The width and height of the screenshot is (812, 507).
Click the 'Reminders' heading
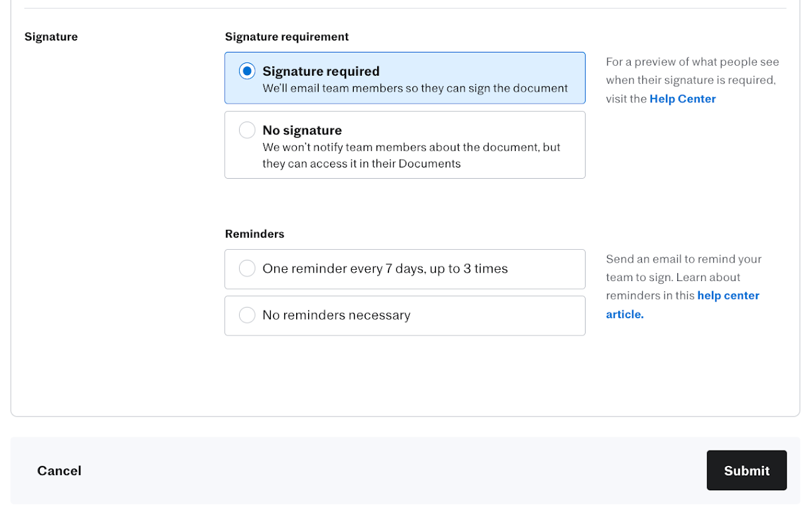tap(254, 234)
